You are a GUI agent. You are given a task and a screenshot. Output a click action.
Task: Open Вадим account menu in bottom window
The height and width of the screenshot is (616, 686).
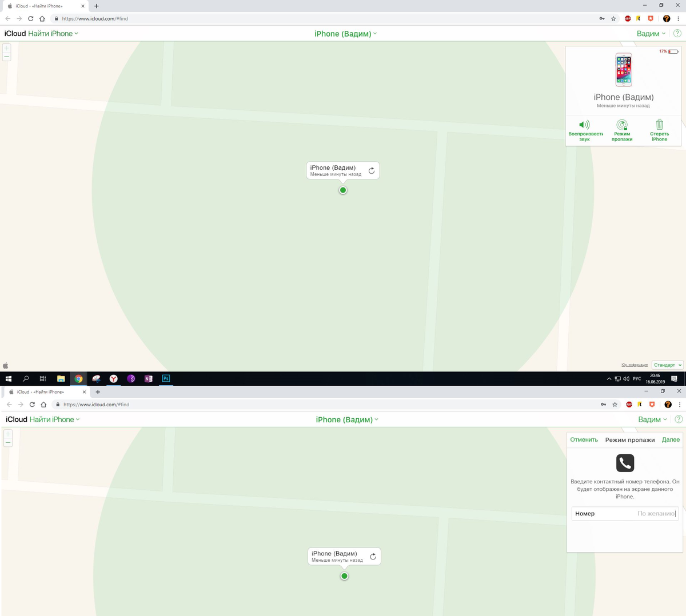pyautogui.click(x=652, y=419)
